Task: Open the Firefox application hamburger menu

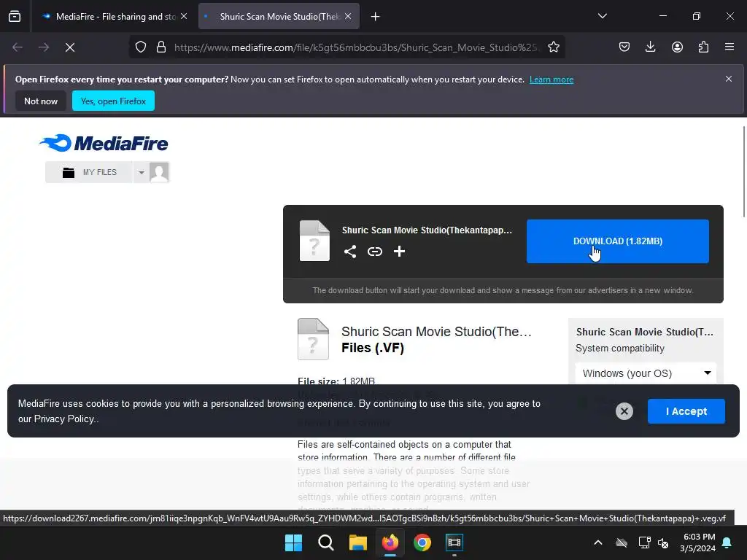Action: click(729, 47)
